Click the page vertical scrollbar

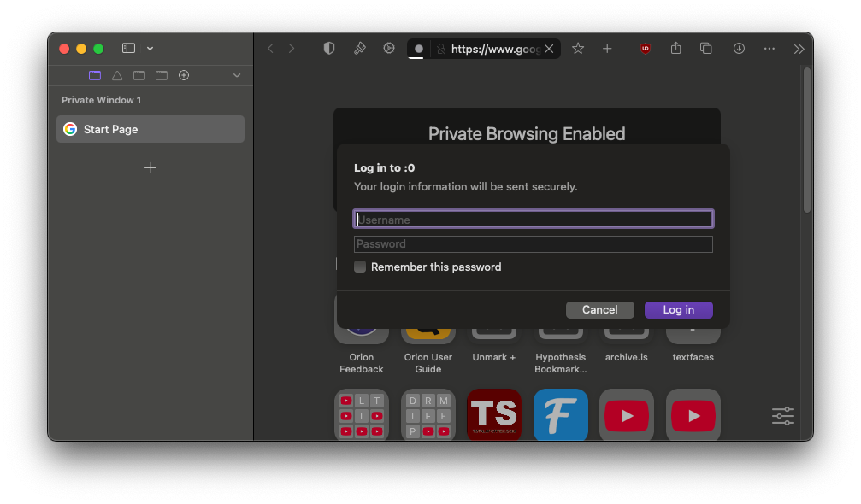click(x=806, y=141)
